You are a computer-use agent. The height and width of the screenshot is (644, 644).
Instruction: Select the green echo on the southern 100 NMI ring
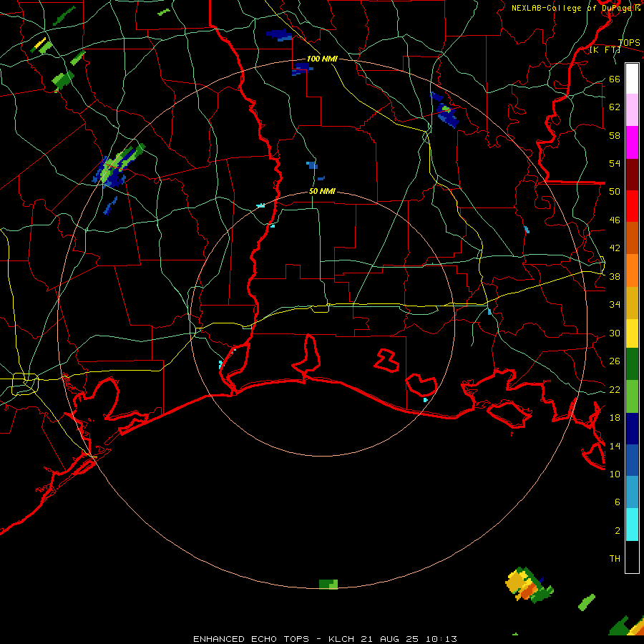tap(328, 584)
